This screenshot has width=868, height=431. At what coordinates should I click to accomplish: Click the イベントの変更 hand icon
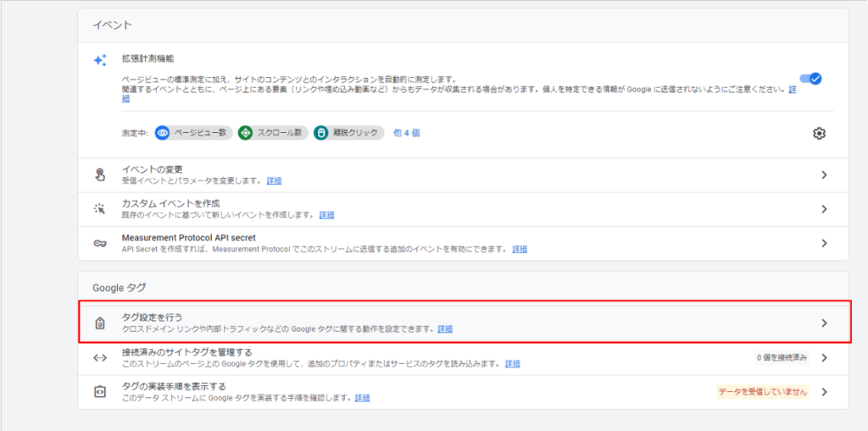click(100, 174)
